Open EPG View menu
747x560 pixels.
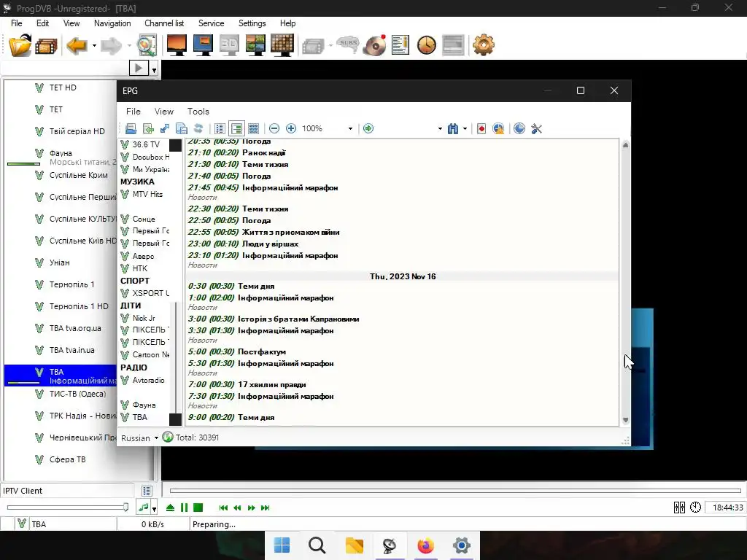coord(164,112)
